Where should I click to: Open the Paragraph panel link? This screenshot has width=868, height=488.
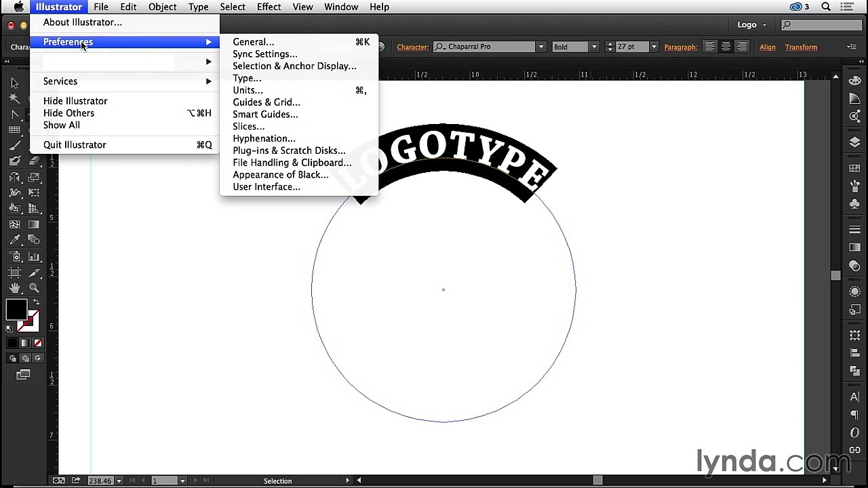coord(680,47)
